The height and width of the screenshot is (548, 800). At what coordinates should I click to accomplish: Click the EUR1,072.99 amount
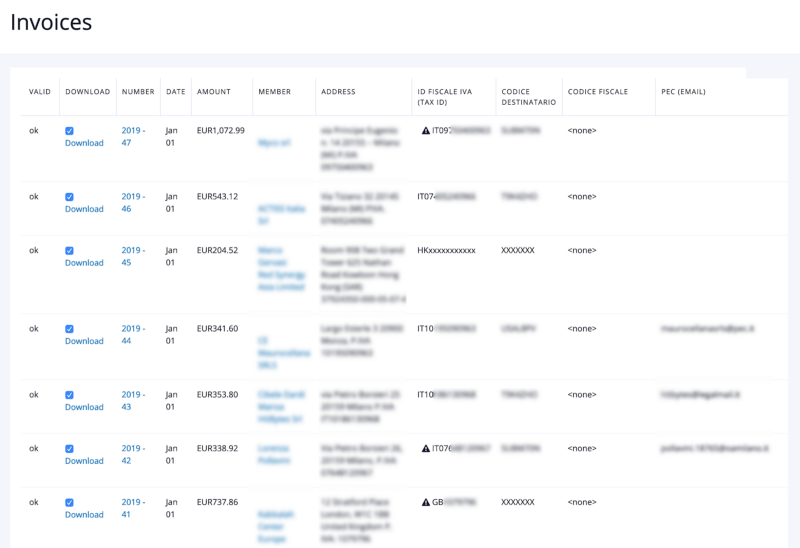click(x=220, y=131)
